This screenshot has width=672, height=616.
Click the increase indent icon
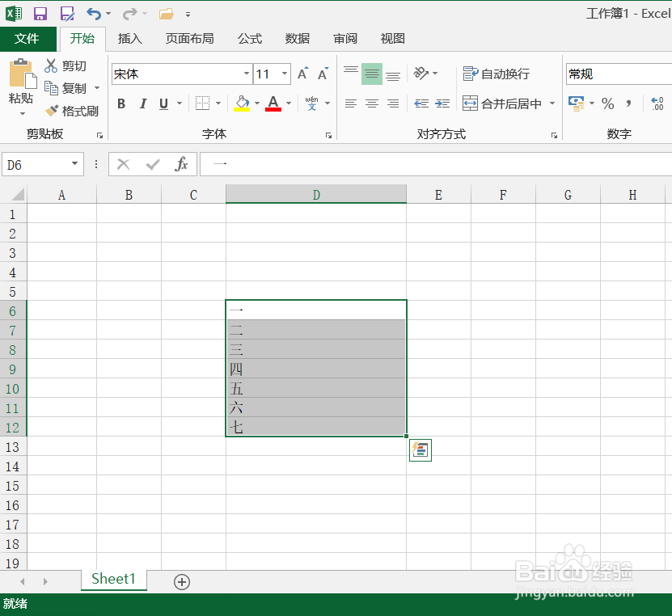click(442, 103)
